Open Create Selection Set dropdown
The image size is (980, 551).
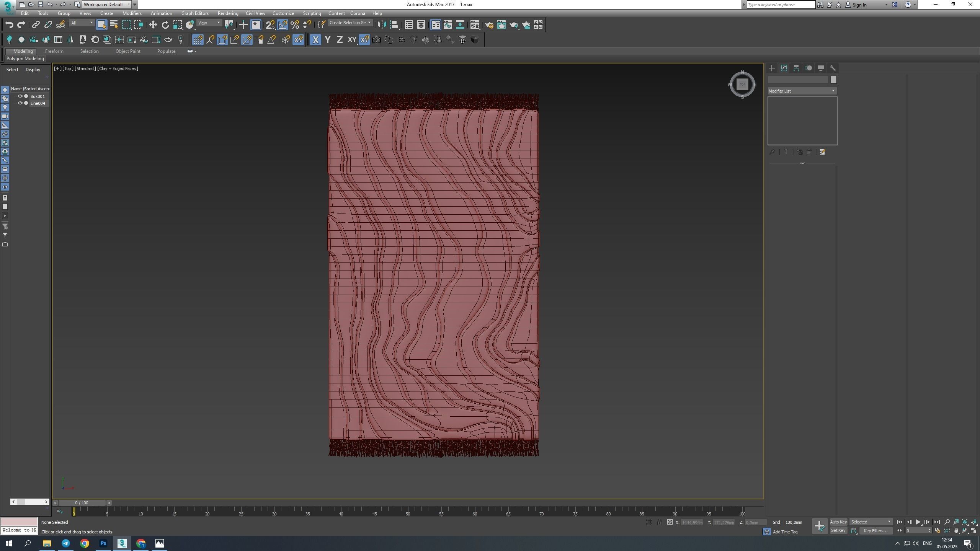[x=350, y=23]
